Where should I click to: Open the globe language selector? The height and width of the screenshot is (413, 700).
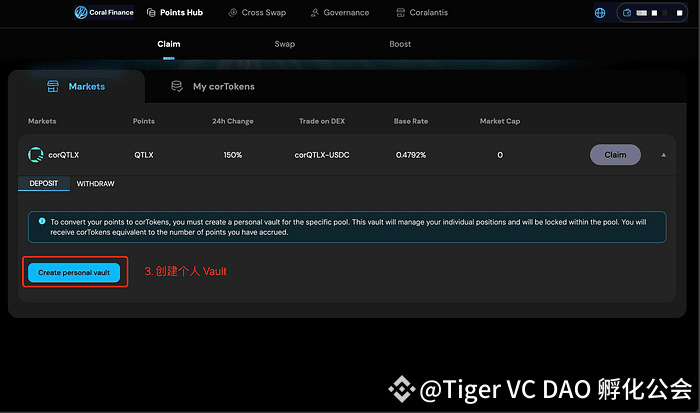click(x=600, y=13)
